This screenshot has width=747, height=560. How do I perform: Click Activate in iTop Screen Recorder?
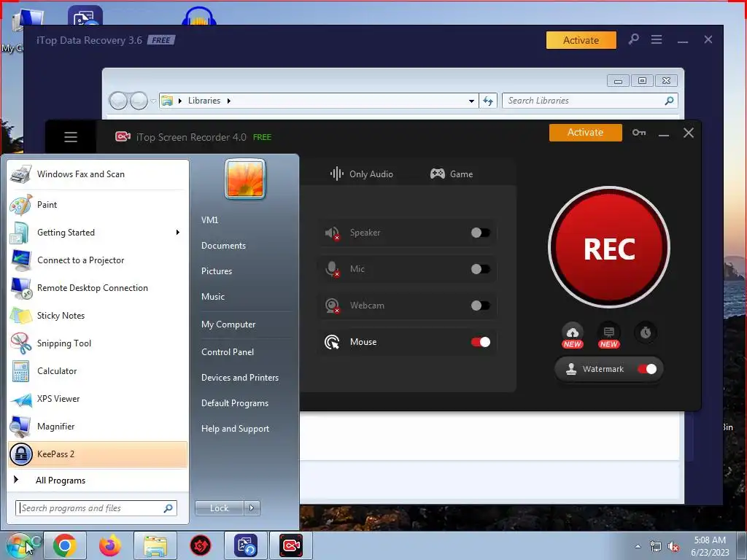(x=586, y=133)
